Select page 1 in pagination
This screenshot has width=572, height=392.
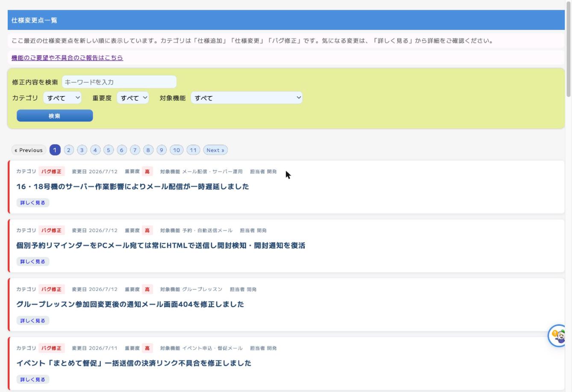coord(55,150)
